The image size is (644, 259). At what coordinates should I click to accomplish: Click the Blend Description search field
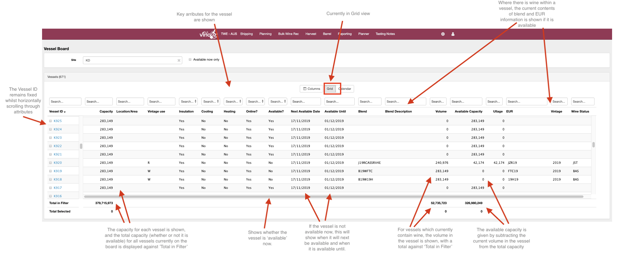[x=405, y=101]
